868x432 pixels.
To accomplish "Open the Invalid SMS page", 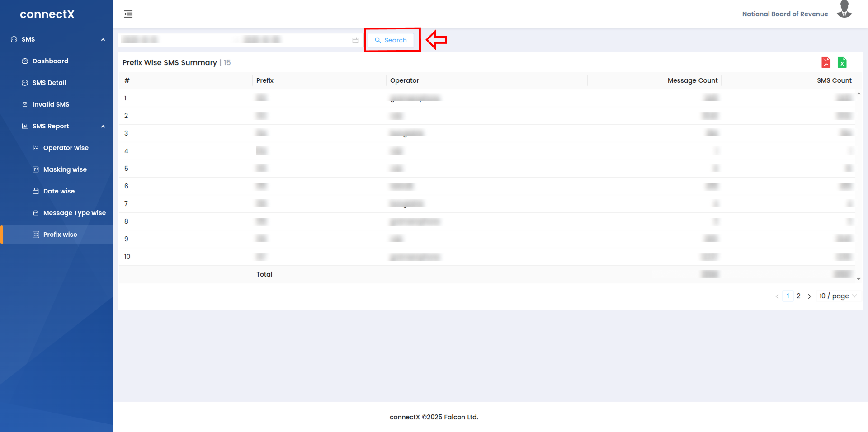I will point(51,104).
